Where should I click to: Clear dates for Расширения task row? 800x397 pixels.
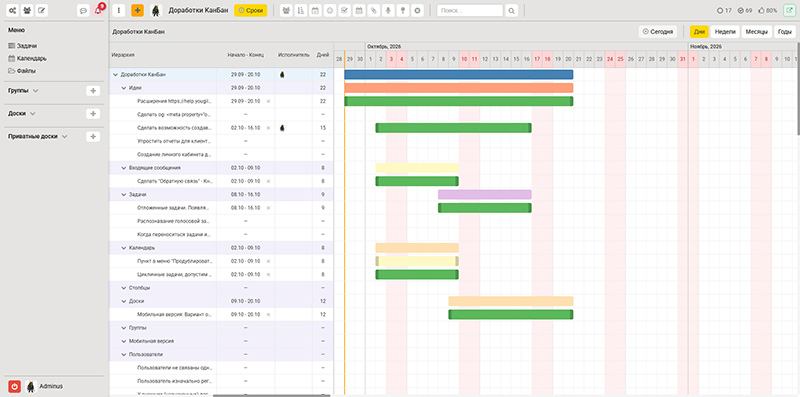(268, 101)
